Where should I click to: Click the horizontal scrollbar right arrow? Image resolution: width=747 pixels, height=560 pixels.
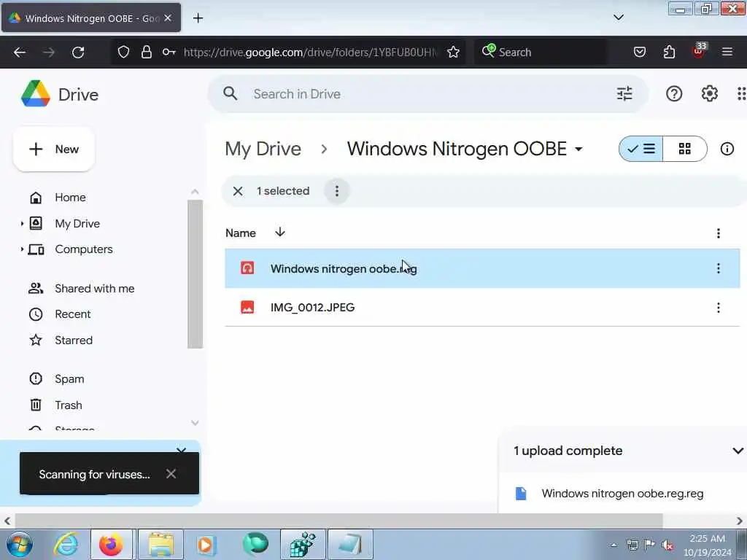click(x=739, y=521)
